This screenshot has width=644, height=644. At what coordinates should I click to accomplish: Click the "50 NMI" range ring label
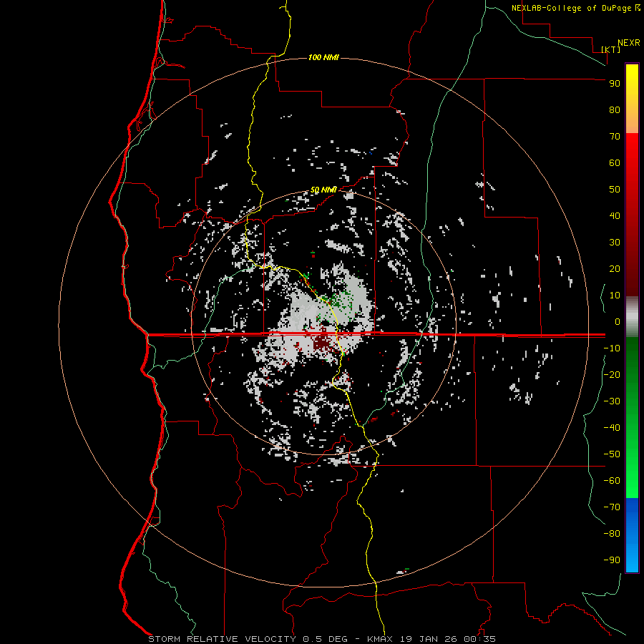pyautogui.click(x=323, y=190)
